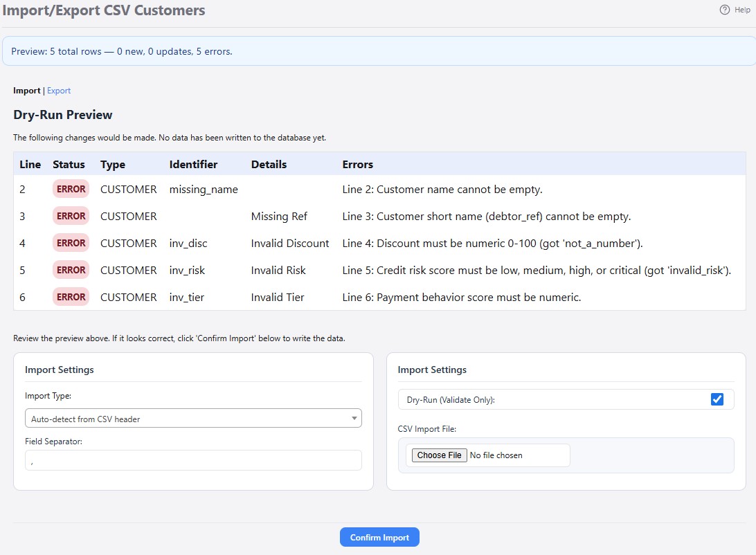Click the ERROR badge on line 5
This screenshot has height=555, width=756.
[x=71, y=271]
